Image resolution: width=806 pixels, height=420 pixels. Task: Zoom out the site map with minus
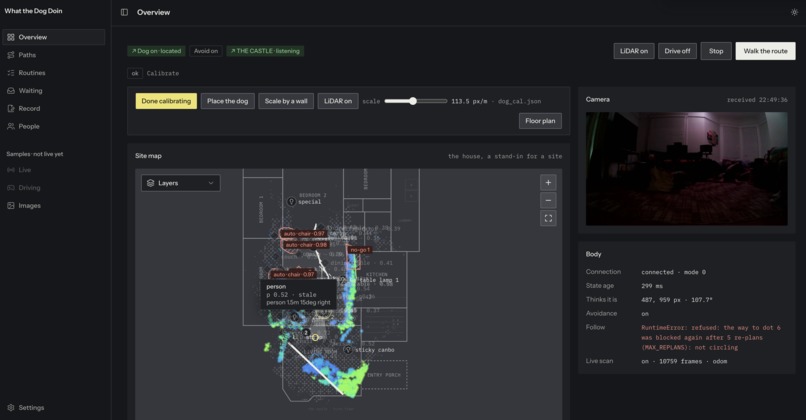[x=548, y=200]
